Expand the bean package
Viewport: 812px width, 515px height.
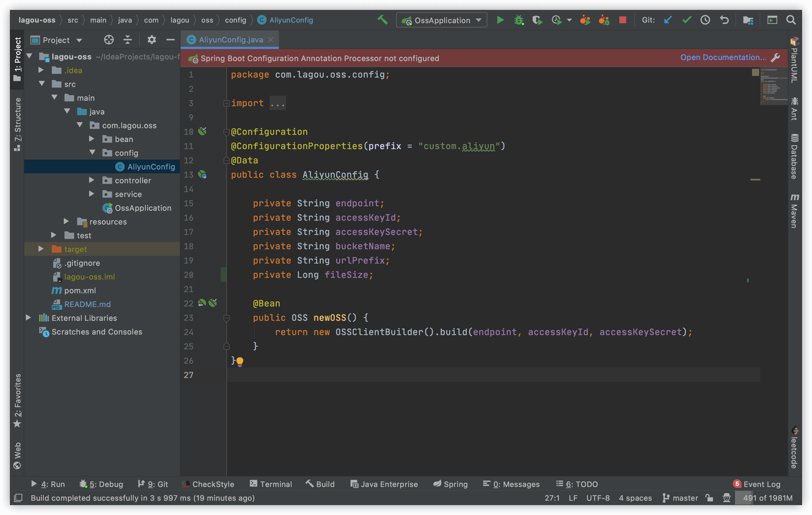click(91, 139)
